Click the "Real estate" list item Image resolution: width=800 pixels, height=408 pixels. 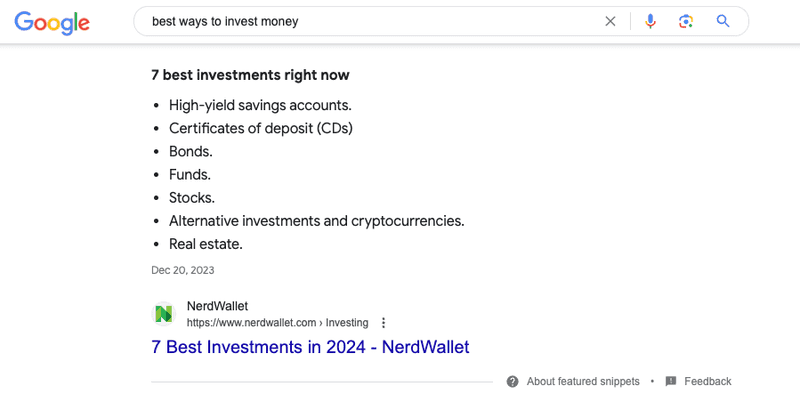(x=206, y=244)
